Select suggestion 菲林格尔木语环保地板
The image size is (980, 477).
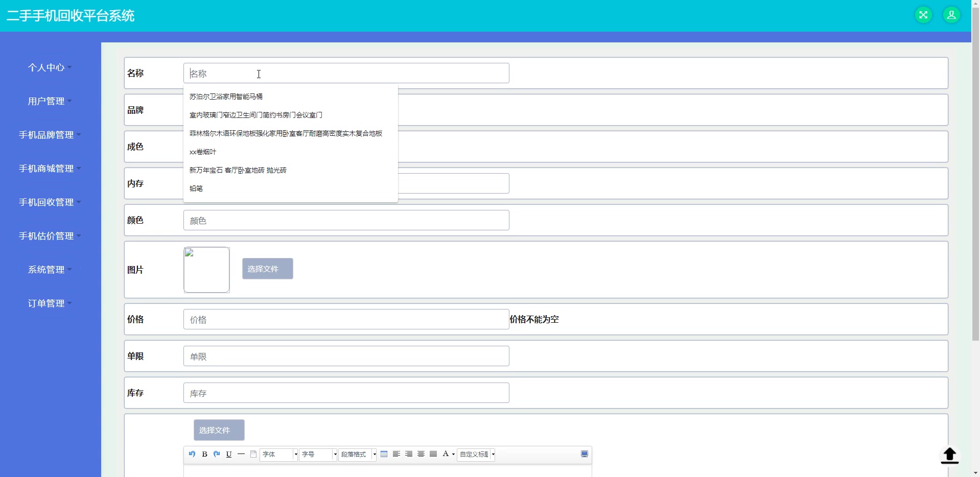(290, 133)
